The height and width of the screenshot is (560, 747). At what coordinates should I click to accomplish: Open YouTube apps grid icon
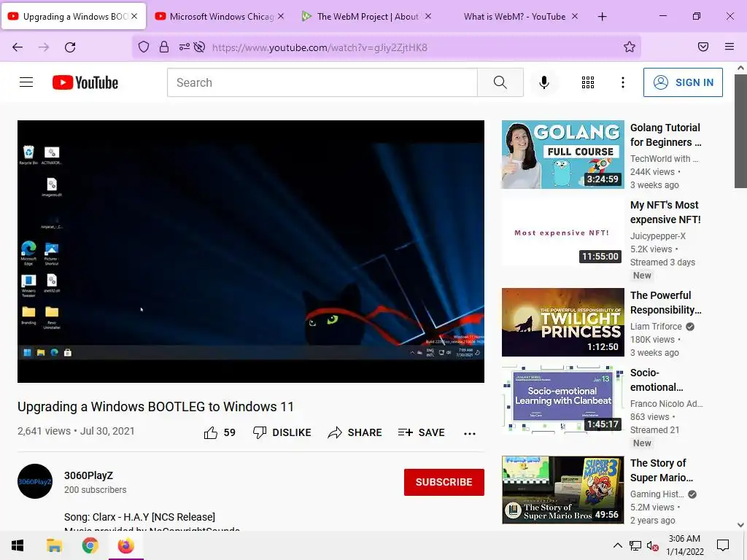click(x=588, y=82)
